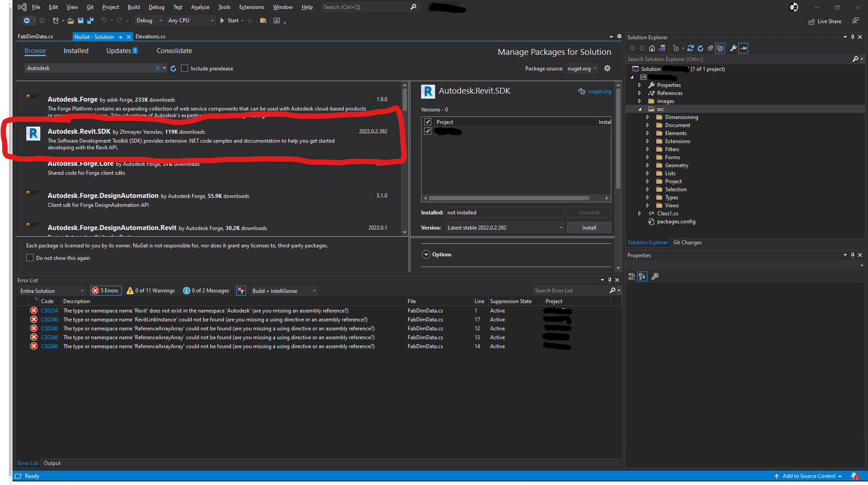Refresh the NuGet package search results
This screenshot has height=485, width=868.
point(173,68)
